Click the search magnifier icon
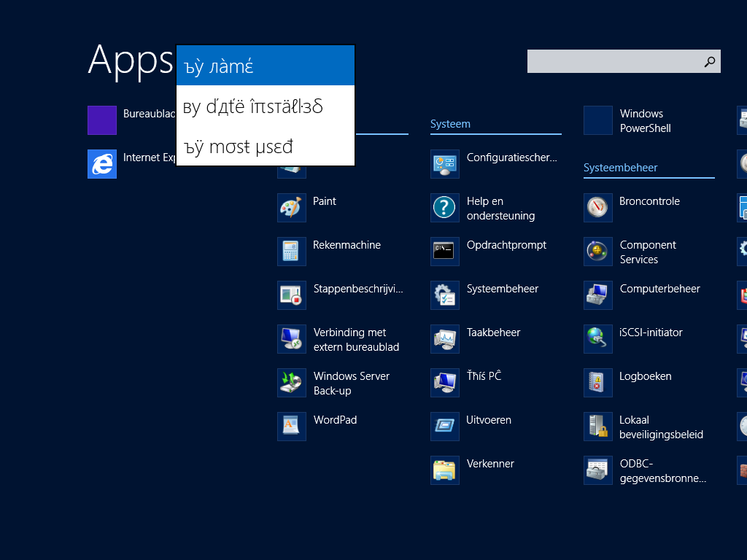This screenshot has height=560, width=747. (x=709, y=62)
